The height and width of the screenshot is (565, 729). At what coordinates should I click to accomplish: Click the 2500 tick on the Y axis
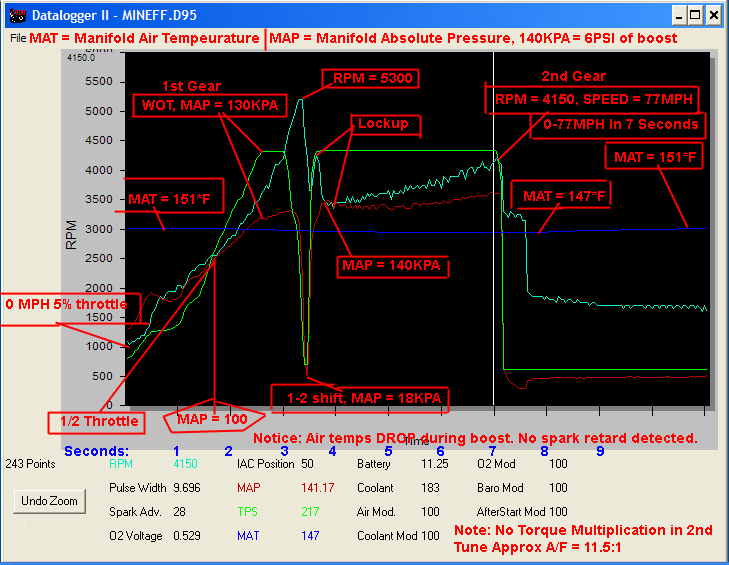pyautogui.click(x=99, y=259)
